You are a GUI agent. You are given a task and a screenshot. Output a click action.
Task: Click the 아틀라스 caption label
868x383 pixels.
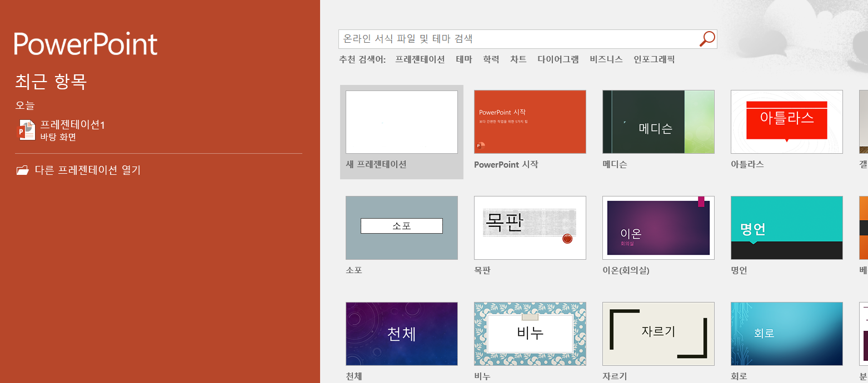(x=747, y=164)
